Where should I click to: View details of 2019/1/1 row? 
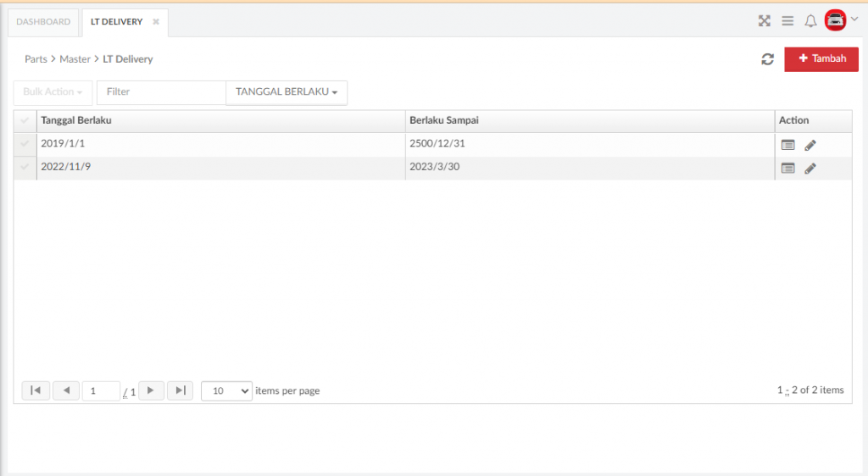pos(787,145)
